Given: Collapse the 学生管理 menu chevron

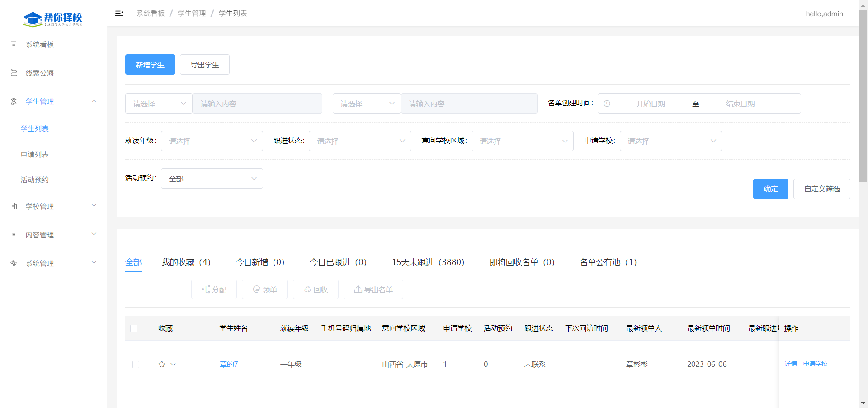Looking at the screenshot, I should pyautogui.click(x=94, y=101).
